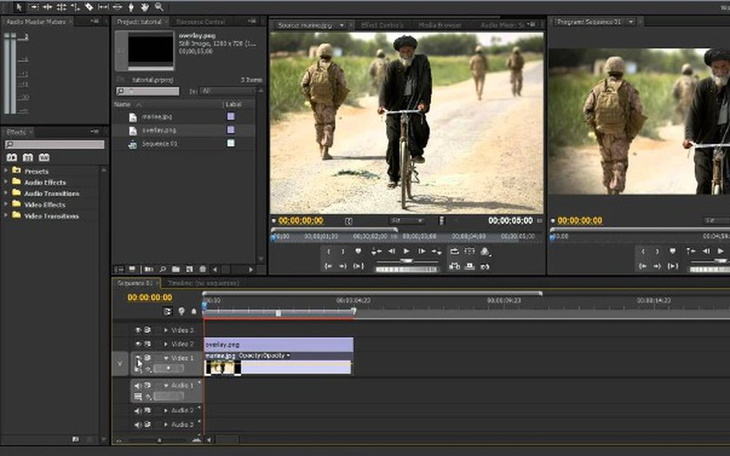The height and width of the screenshot is (456, 730).
Task: Click Play In to Out in Source monitor
Action: (358, 266)
